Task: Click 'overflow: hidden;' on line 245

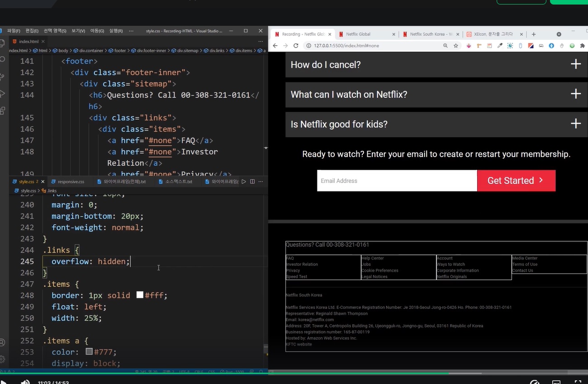Action: pos(90,261)
